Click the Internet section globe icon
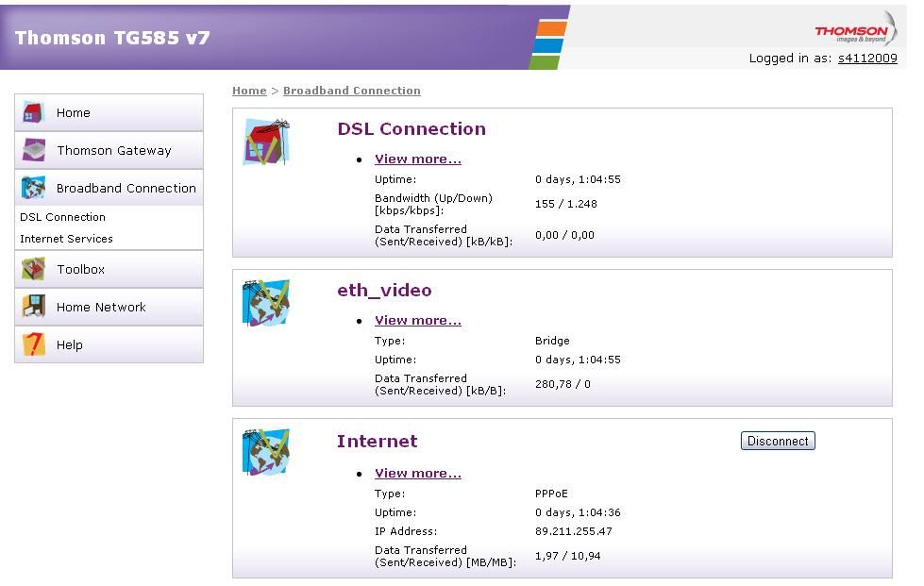924x586 pixels. pos(266,452)
